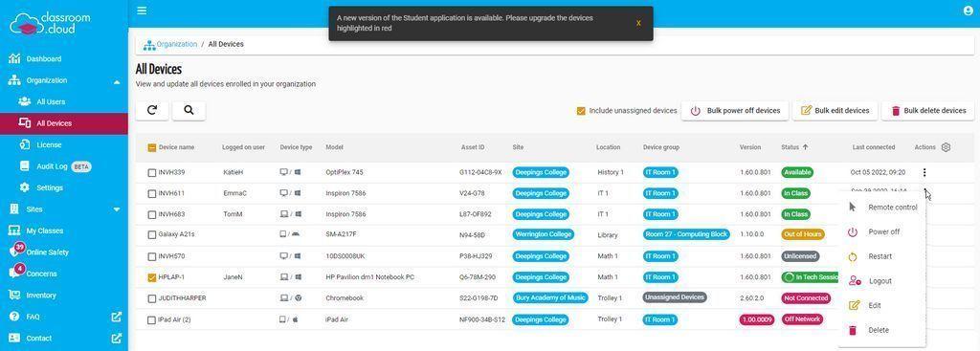Screen dimensions: 980x351
Task: Click the refresh devices icon button
Action: (152, 111)
